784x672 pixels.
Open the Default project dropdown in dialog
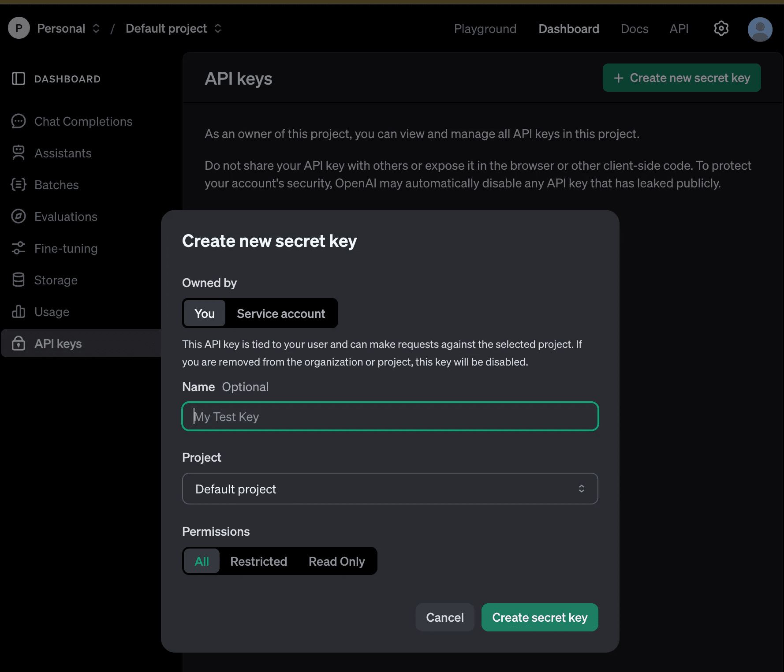[390, 489]
